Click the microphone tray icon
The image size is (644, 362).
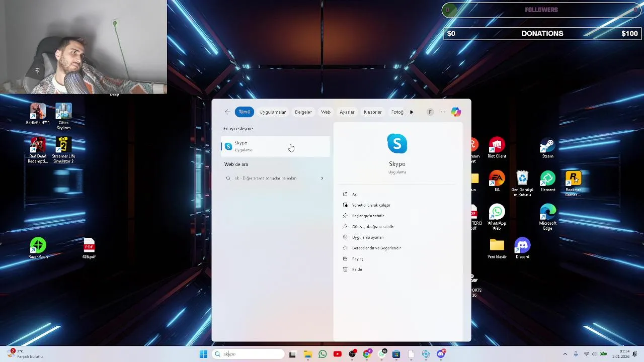[x=576, y=354]
